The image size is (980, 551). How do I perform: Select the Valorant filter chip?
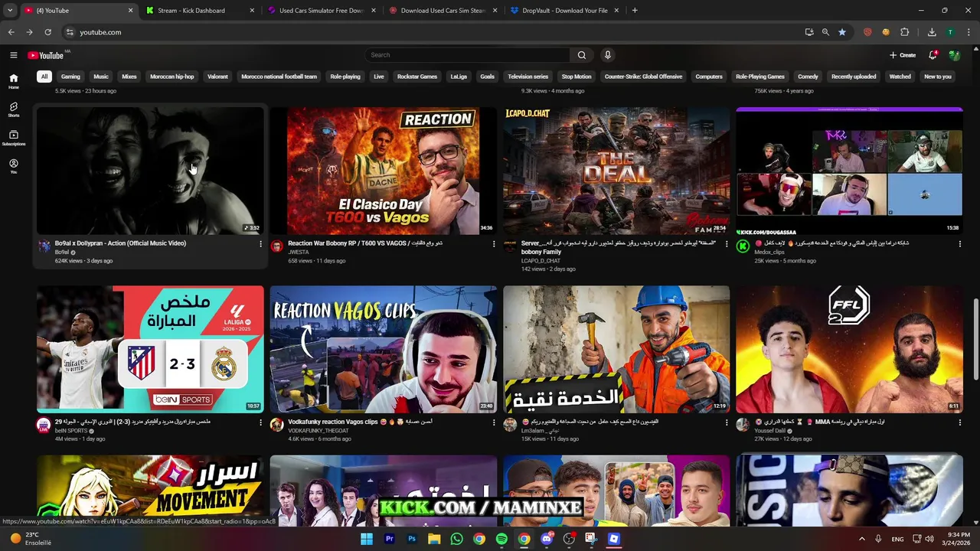217,77
